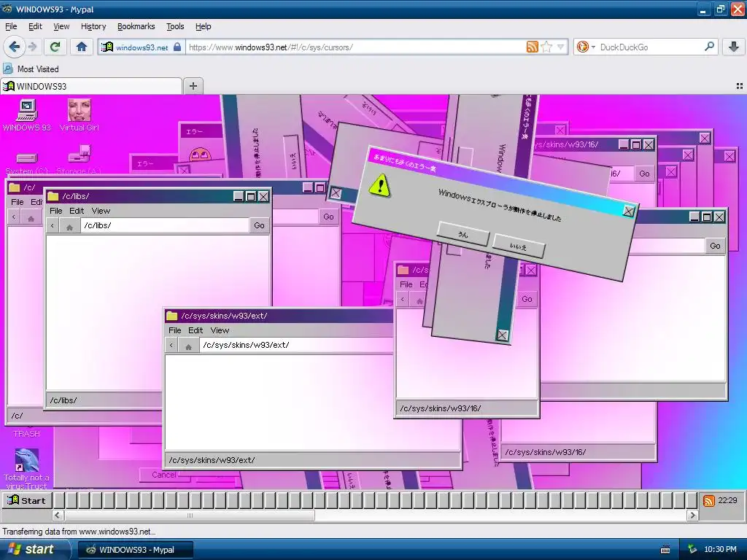This screenshot has height=560, width=747.
Task: Select WINDOWS93 - Mypal taskbar button
Action: [x=136, y=550]
